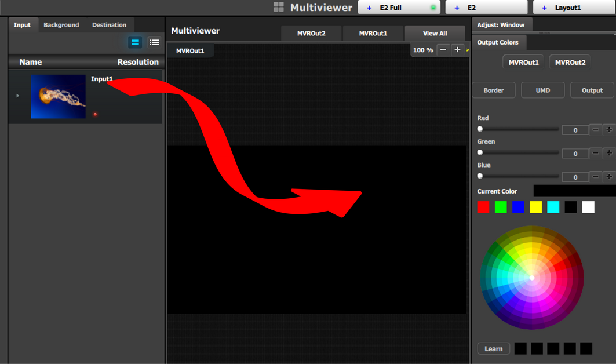Select the E2 system tab
616x364 pixels.
pos(486,8)
